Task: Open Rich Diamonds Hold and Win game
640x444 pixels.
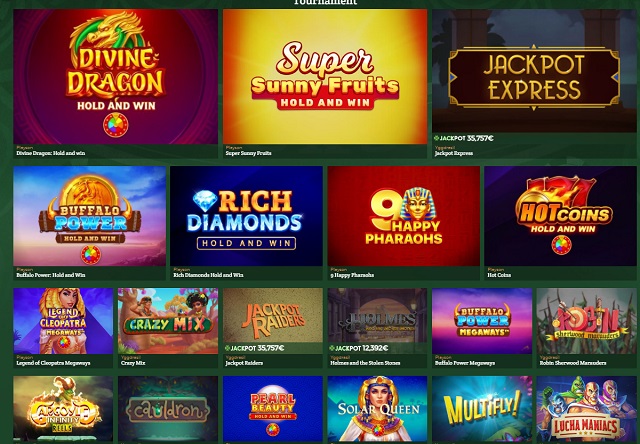Action: pyautogui.click(x=246, y=216)
